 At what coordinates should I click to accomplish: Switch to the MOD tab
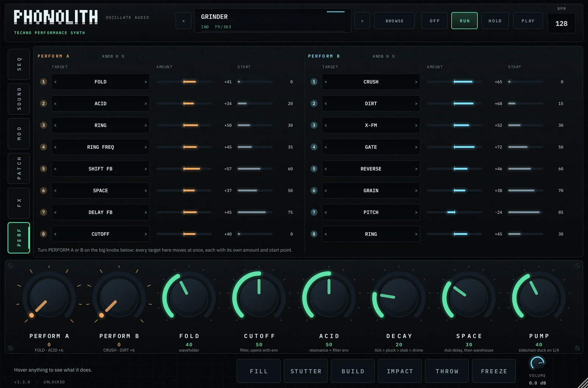pos(19,134)
